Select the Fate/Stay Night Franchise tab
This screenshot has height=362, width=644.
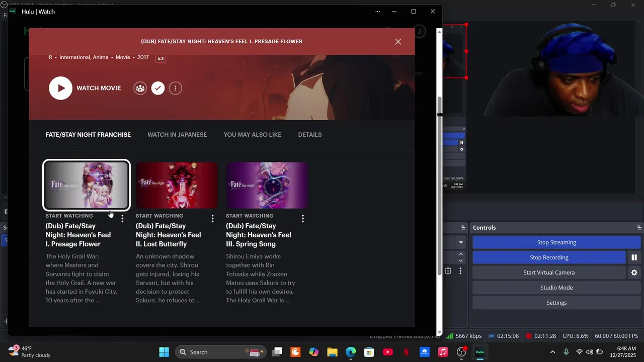click(x=88, y=135)
